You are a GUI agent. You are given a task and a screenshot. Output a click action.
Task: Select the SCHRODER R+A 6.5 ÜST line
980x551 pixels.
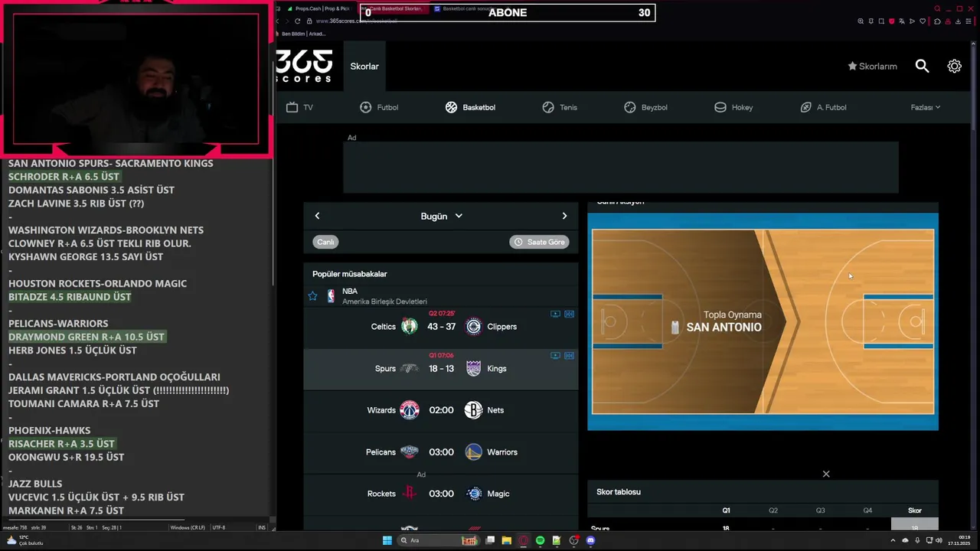pyautogui.click(x=64, y=177)
